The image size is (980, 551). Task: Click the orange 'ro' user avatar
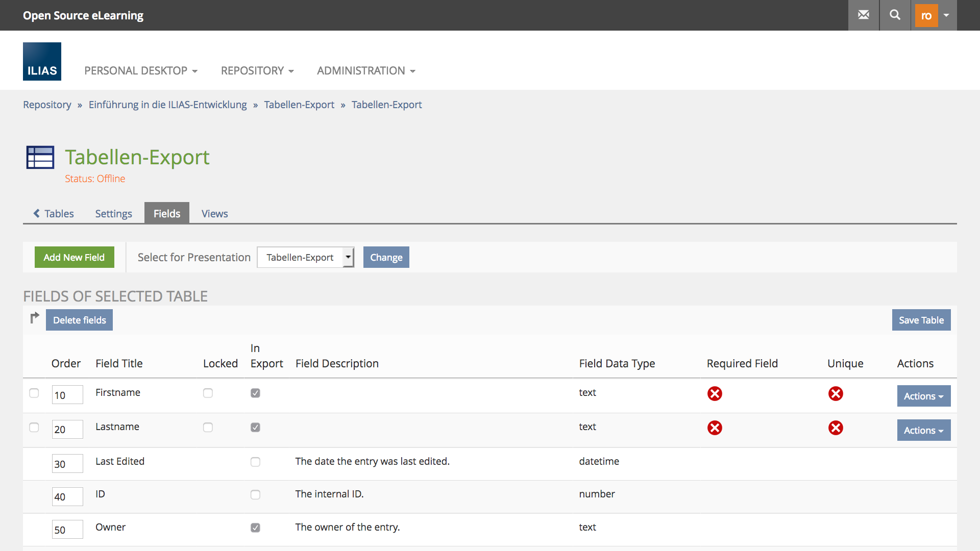926,15
